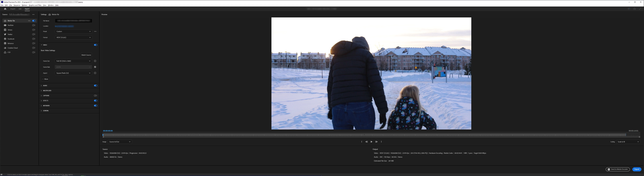Step back one frame
This screenshot has width=644, height=176.
coord(367,142)
